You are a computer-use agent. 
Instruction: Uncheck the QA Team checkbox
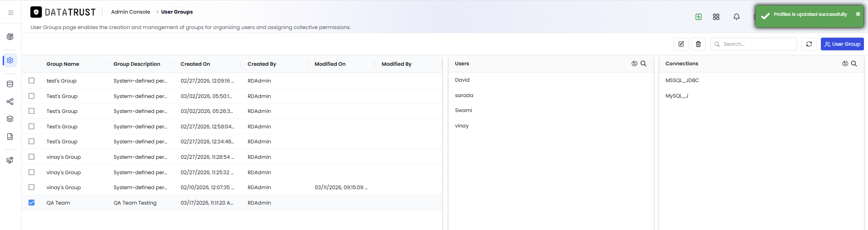[31, 202]
